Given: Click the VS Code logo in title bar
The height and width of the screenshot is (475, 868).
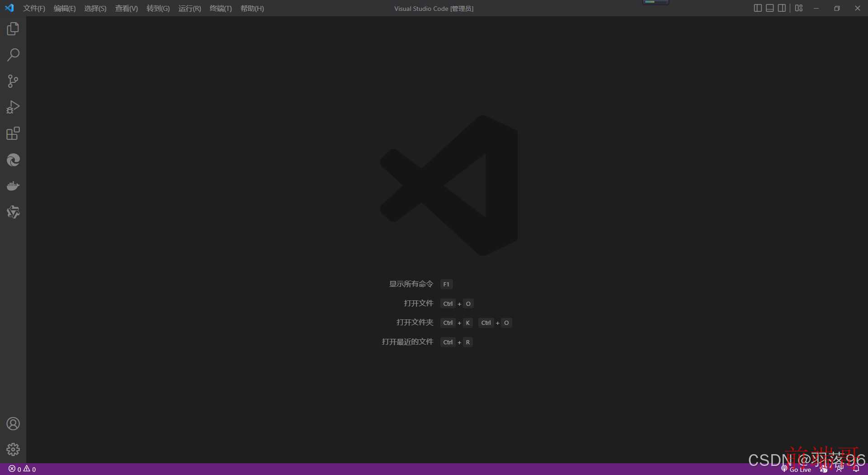Looking at the screenshot, I should click(9, 8).
